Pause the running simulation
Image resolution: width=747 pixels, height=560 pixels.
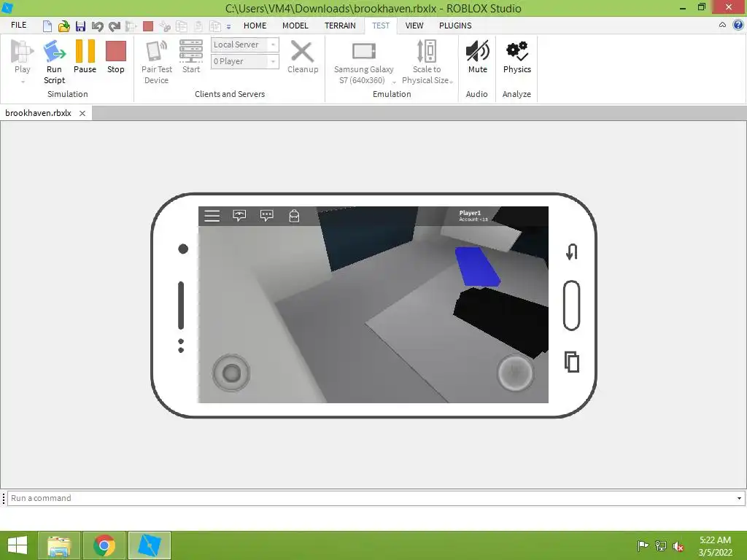85,57
